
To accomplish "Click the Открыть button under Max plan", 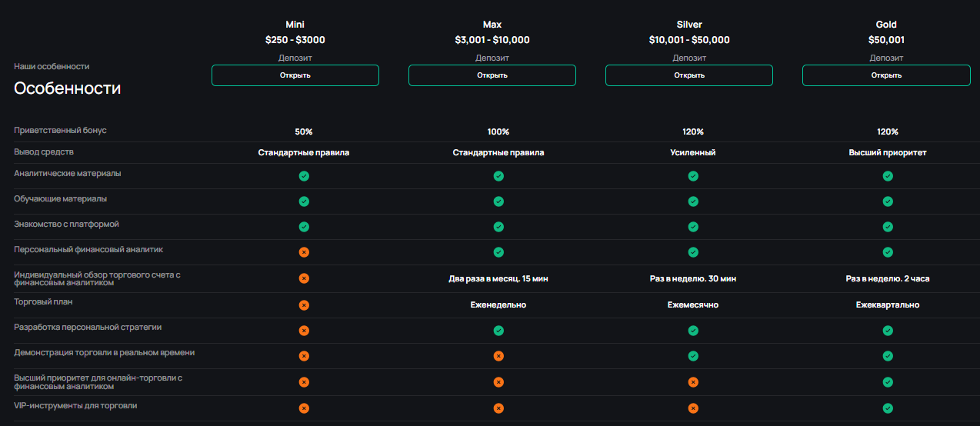I will 492,75.
